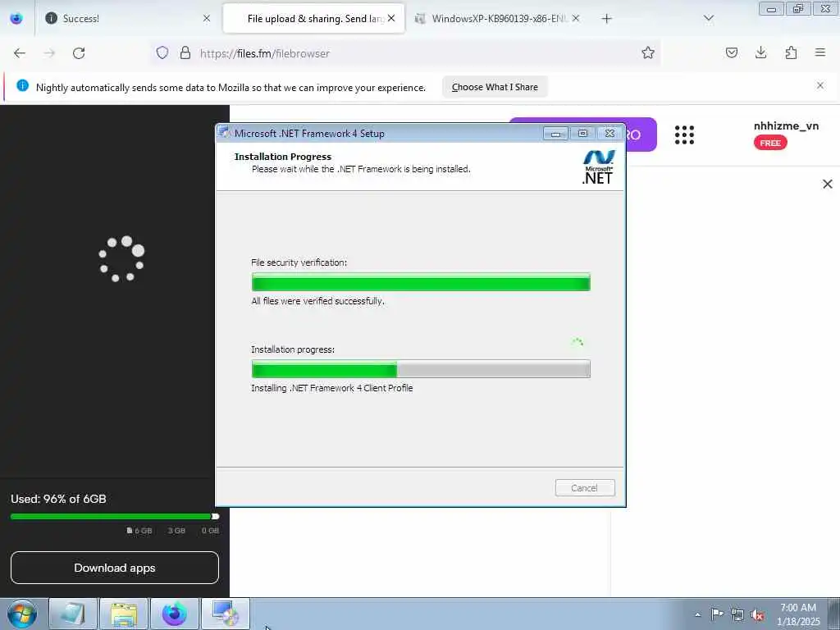
Task: Click the Installation progress bar
Action: point(421,369)
